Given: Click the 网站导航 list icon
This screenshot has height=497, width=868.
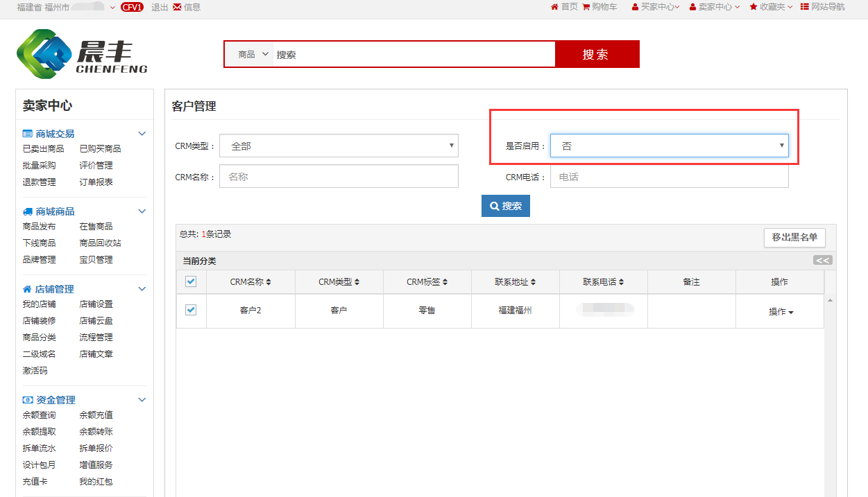Looking at the screenshot, I should [x=804, y=7].
